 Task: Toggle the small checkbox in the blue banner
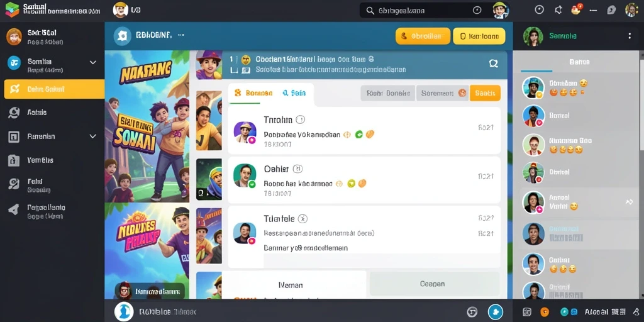[235, 70]
